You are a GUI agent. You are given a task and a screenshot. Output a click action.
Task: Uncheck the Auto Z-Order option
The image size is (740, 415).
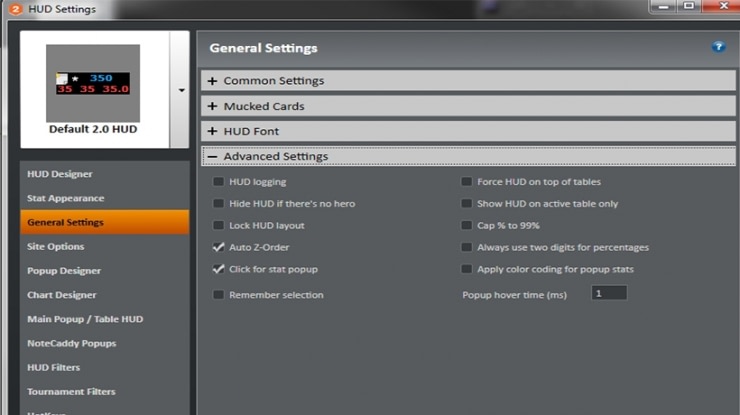pos(218,247)
